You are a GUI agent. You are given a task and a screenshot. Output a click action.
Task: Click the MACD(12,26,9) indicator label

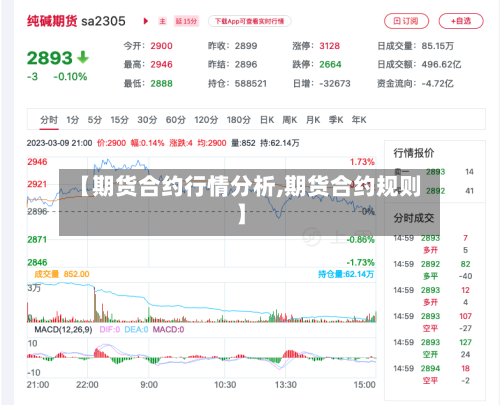click(x=63, y=330)
